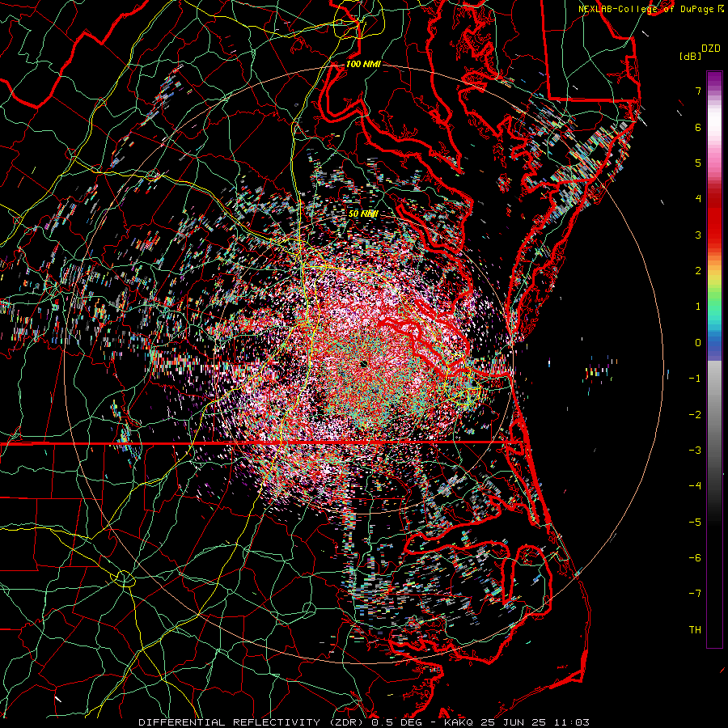The width and height of the screenshot is (728, 728).
Task: Click the scale value -6
Action: [x=695, y=558]
